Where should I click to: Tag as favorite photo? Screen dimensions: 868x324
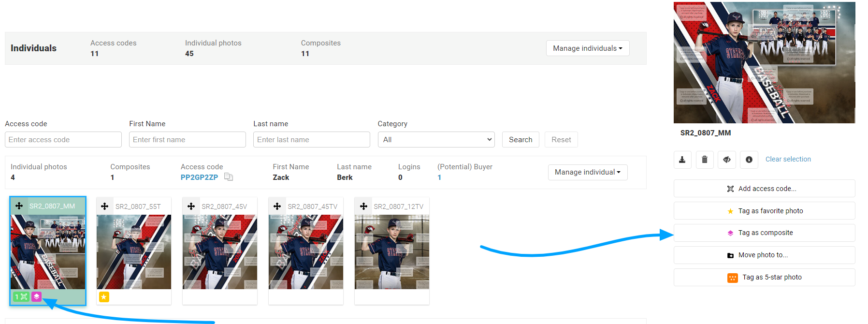764,211
